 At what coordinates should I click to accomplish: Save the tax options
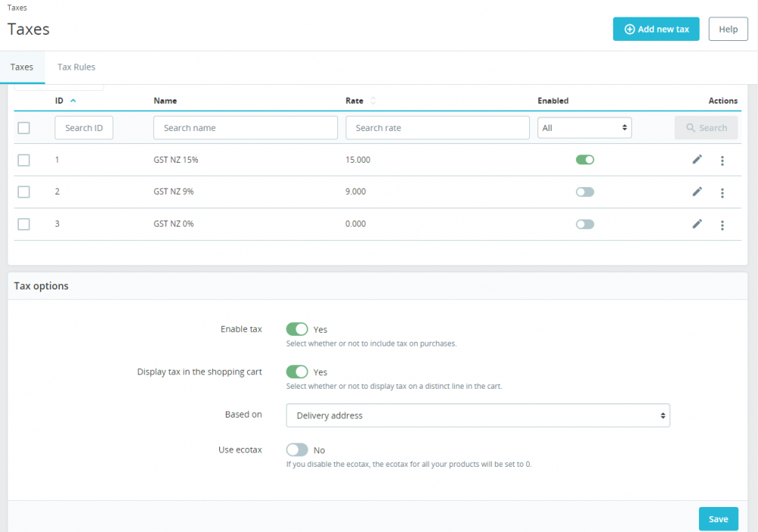coord(718,519)
